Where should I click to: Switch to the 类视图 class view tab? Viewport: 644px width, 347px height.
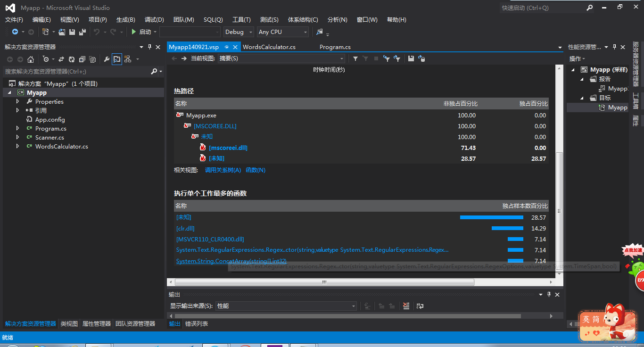pos(69,324)
